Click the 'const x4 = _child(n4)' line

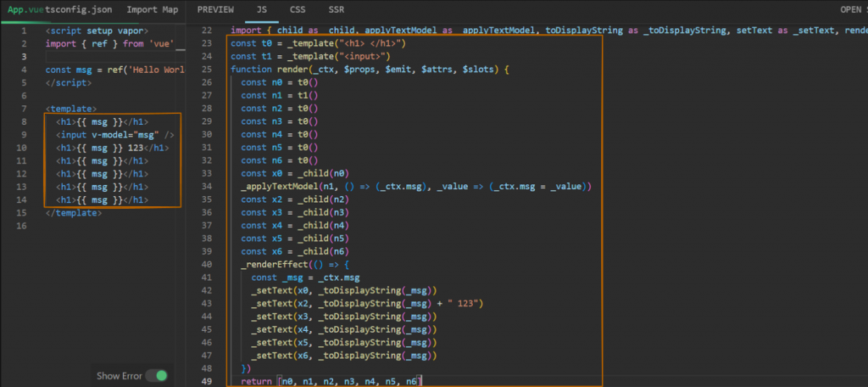(295, 226)
